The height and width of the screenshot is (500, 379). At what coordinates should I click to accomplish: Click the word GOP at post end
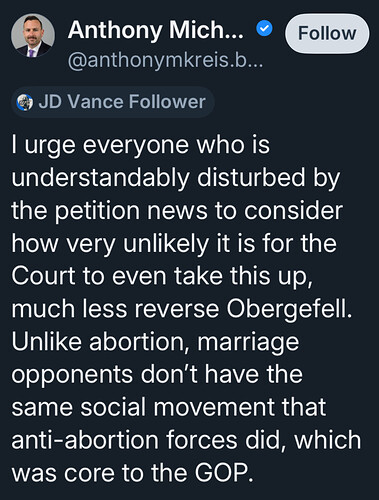click(224, 473)
